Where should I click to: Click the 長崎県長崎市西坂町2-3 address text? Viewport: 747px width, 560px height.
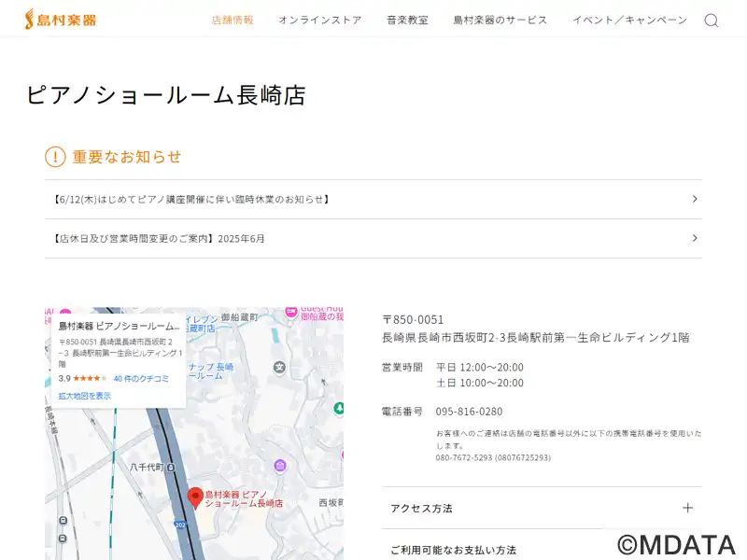click(x=536, y=338)
